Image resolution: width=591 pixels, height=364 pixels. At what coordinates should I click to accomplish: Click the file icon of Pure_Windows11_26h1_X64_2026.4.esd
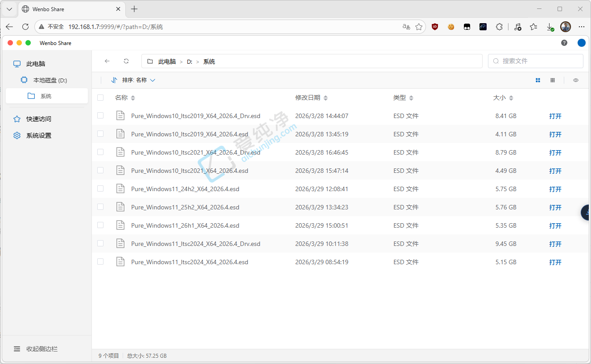click(x=120, y=225)
